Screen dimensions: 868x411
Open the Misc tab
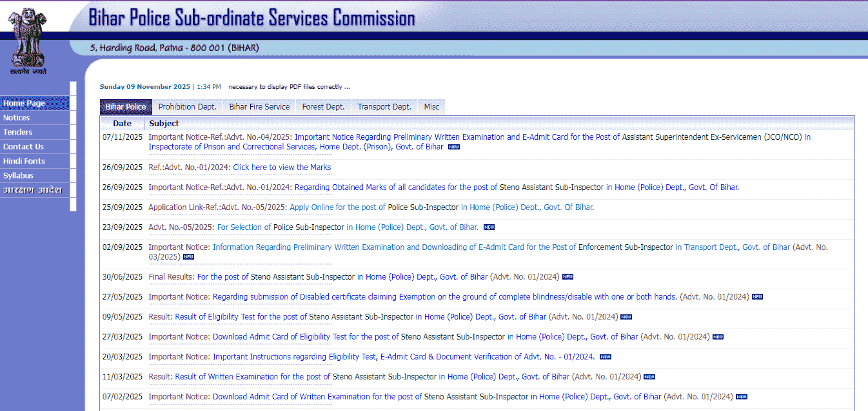point(430,106)
